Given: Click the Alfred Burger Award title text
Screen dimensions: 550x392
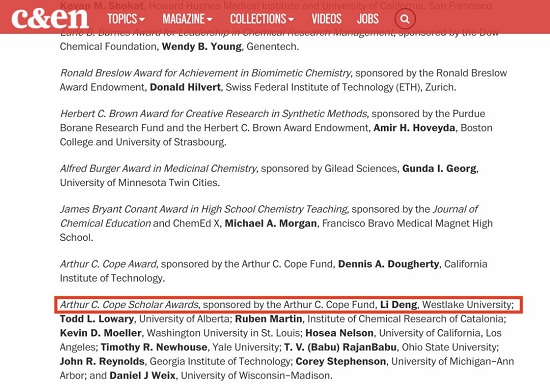Looking at the screenshot, I should (158, 169).
